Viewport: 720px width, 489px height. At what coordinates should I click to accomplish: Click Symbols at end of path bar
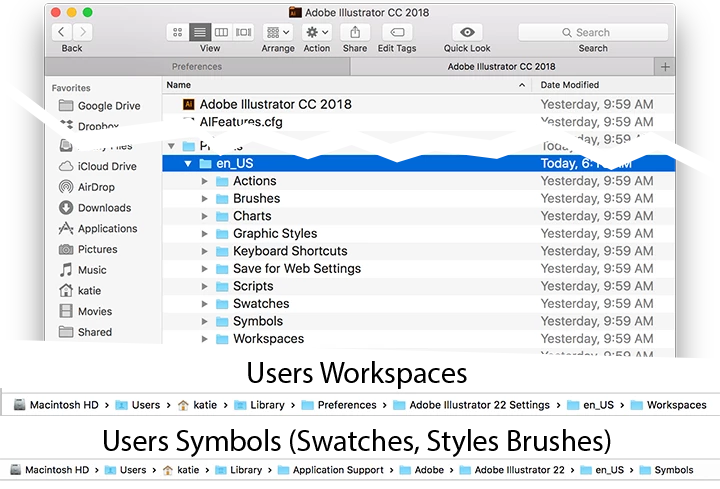click(666, 470)
